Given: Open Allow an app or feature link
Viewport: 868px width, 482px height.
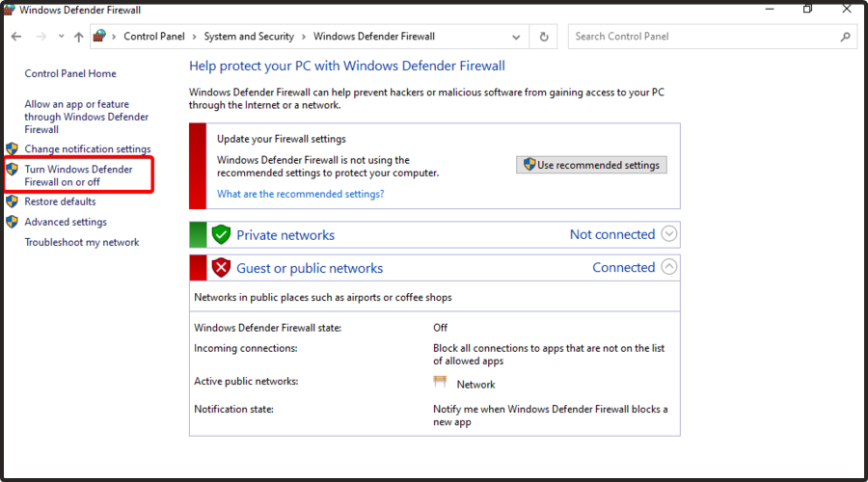Looking at the screenshot, I should 87,117.
